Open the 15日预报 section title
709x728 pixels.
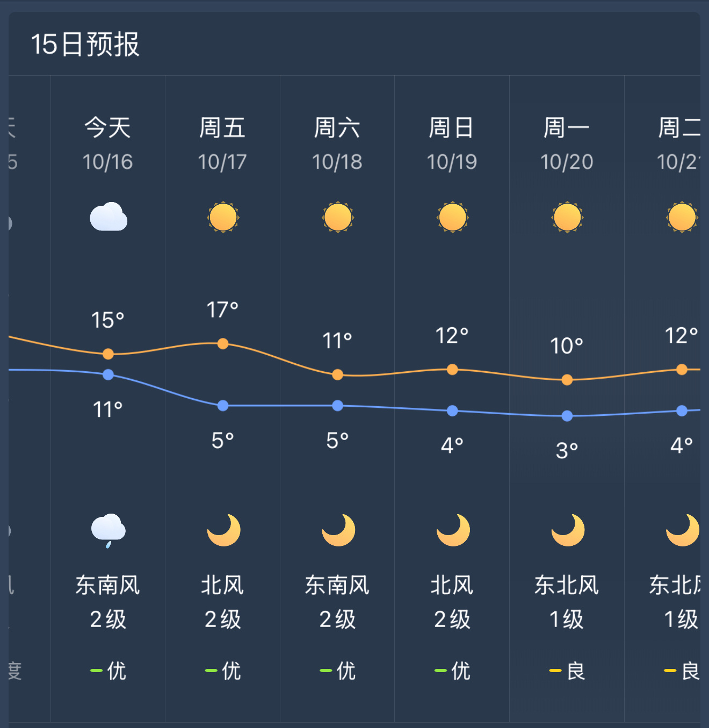pyautogui.click(x=85, y=44)
